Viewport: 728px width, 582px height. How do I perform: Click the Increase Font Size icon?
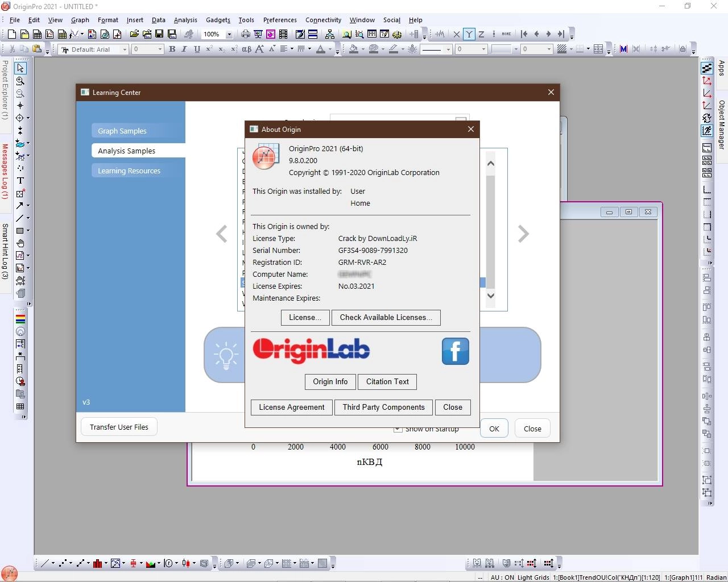[259, 49]
